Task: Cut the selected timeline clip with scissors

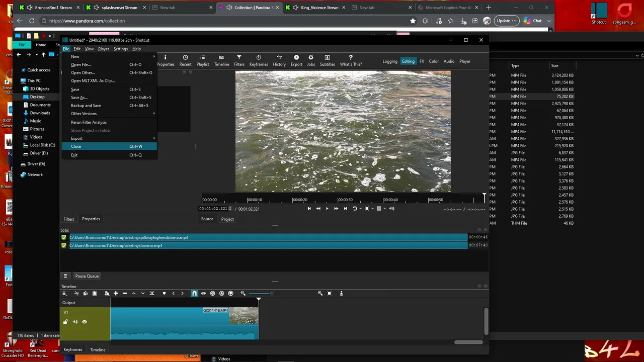Action: click(x=76, y=293)
